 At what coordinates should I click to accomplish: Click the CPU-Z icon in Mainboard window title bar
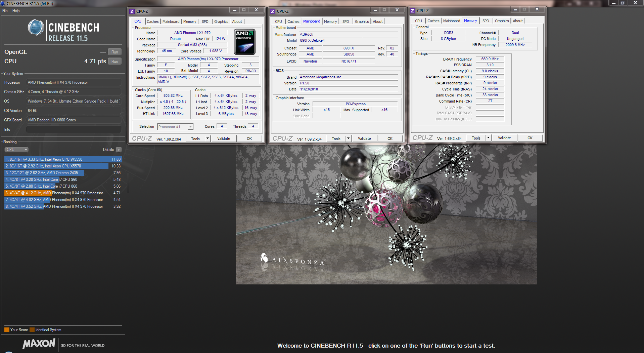(x=273, y=11)
